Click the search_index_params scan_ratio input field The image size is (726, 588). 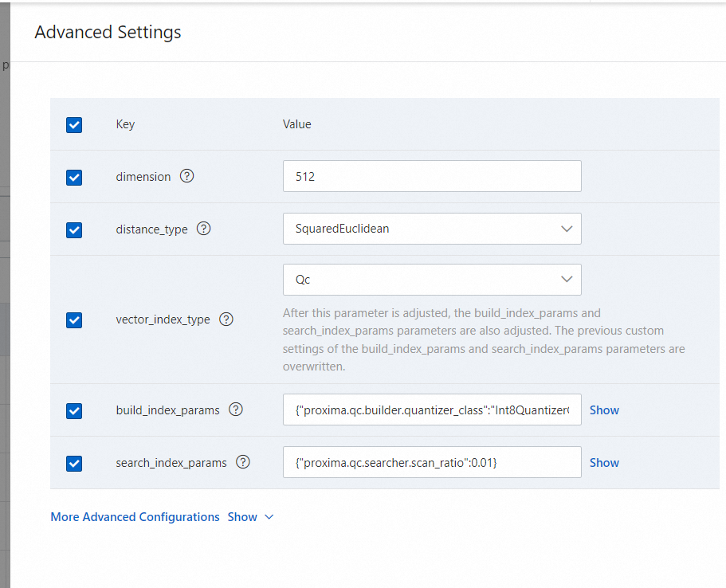(x=431, y=462)
